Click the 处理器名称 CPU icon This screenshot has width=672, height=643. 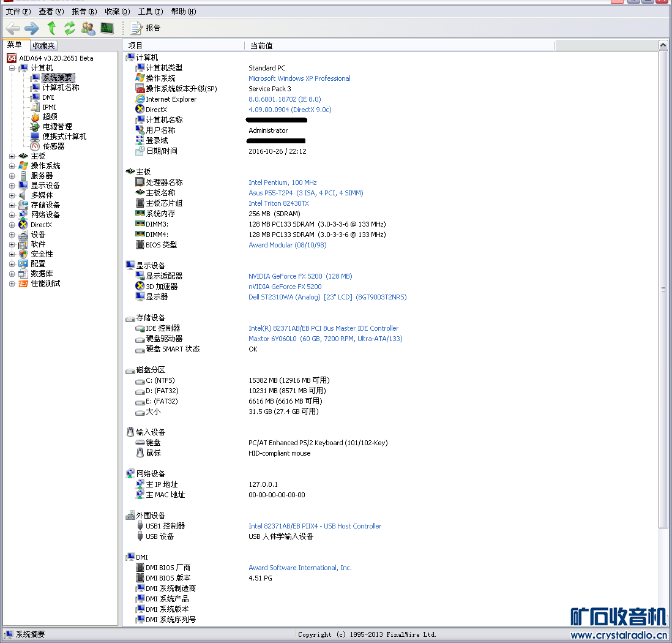tap(140, 182)
